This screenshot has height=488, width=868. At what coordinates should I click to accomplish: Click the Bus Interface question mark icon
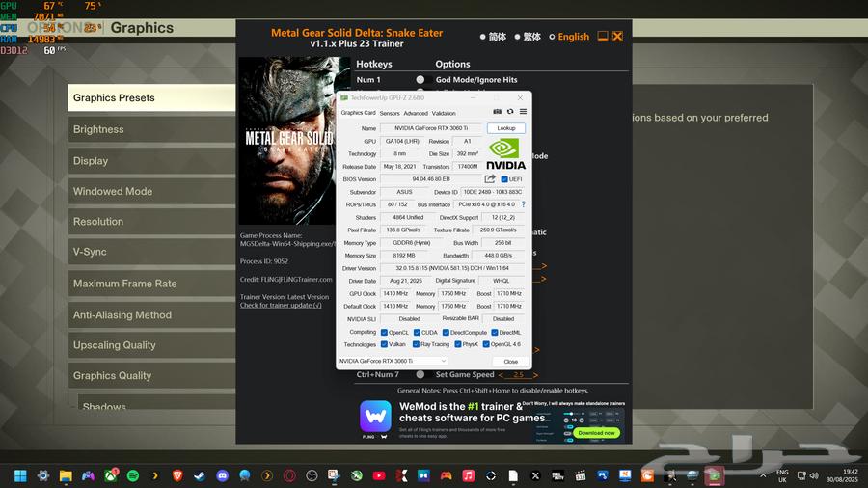pyautogui.click(x=524, y=204)
